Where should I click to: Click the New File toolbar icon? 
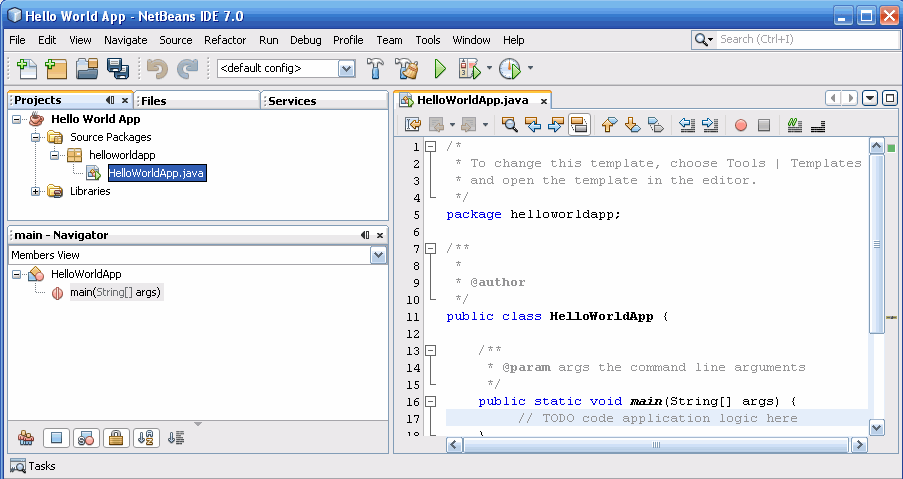tap(26, 69)
